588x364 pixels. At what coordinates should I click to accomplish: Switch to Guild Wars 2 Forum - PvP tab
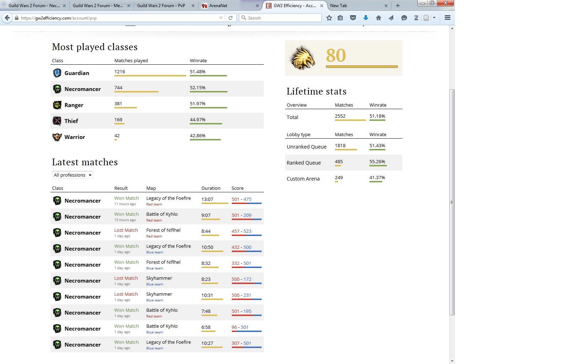[161, 5]
